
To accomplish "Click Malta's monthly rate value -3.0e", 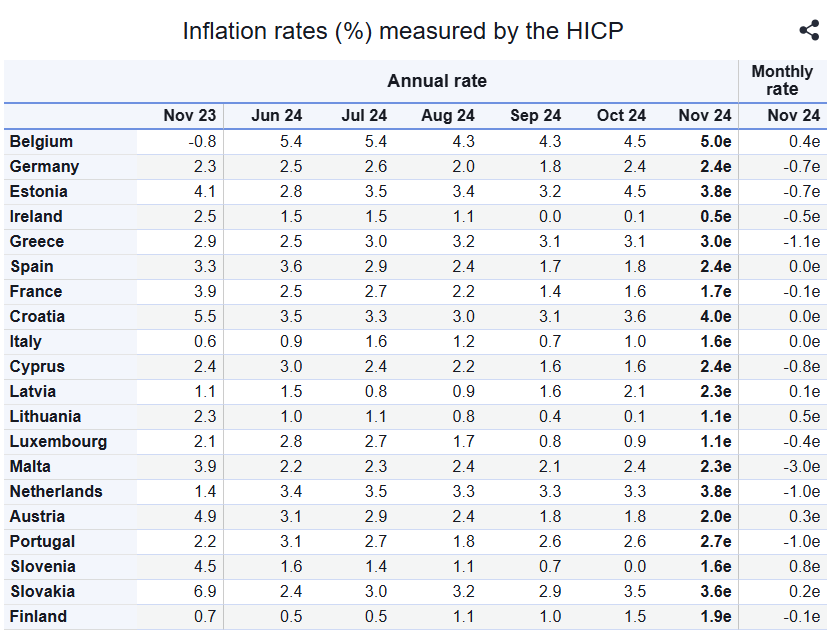I will [x=799, y=467].
